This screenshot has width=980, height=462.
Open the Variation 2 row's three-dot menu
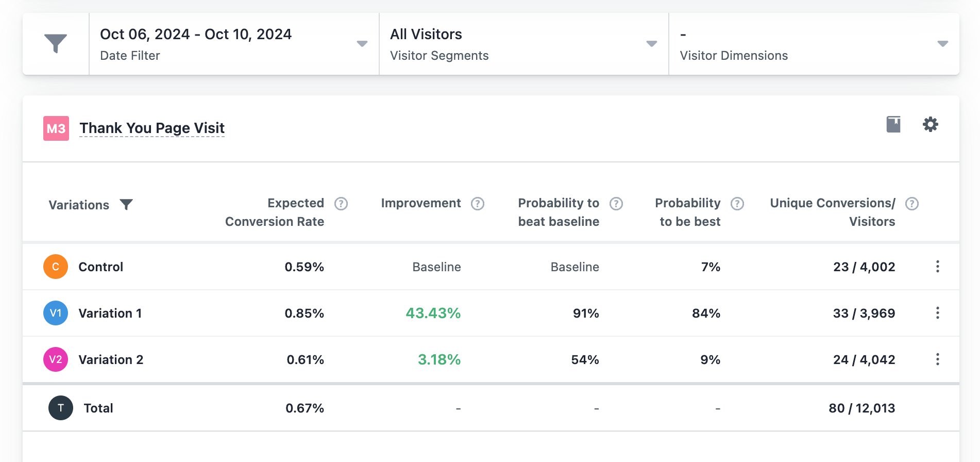pyautogui.click(x=938, y=359)
